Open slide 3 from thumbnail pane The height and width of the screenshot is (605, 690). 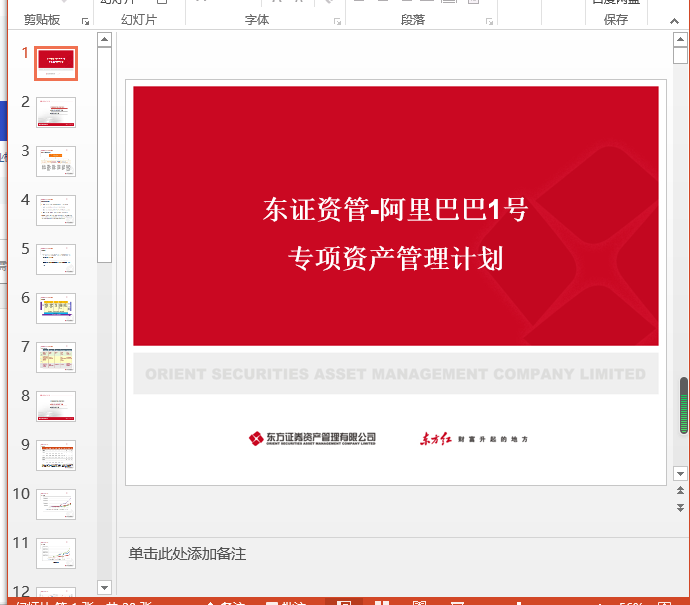tap(56, 161)
